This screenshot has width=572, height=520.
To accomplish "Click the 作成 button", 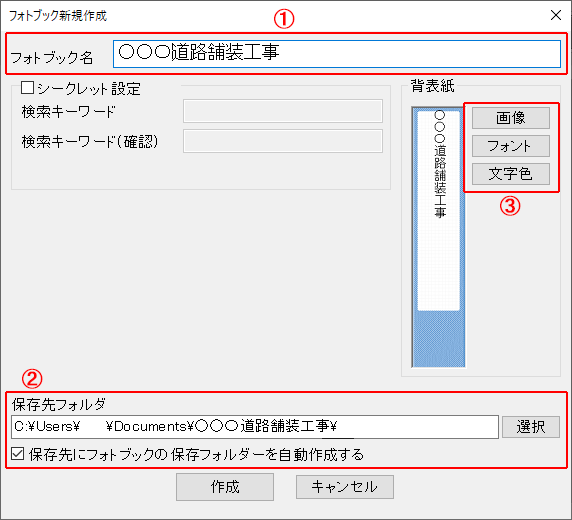I will pyautogui.click(x=225, y=487).
